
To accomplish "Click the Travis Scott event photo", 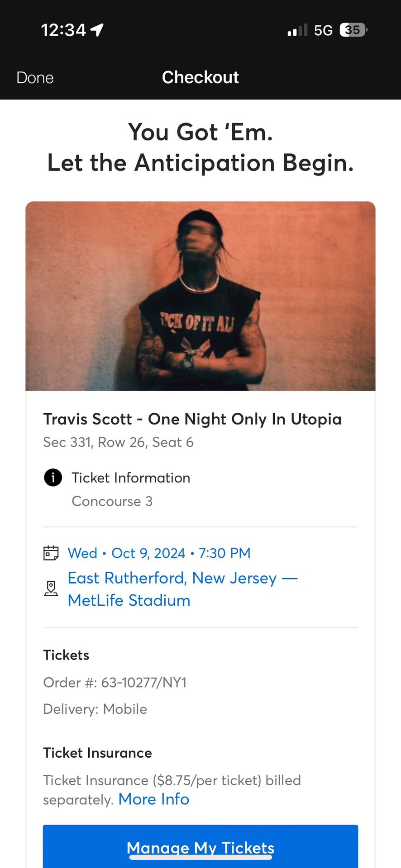I will [200, 296].
